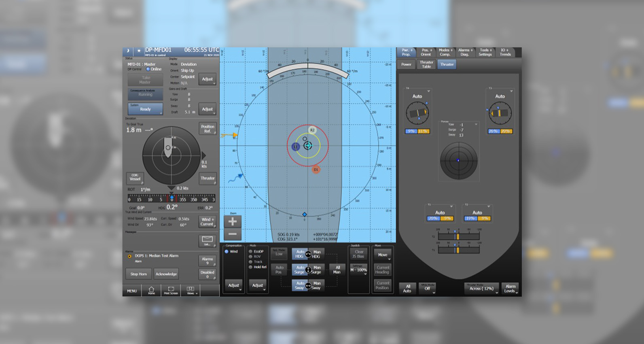Click the heading compass tape scale
The height and width of the screenshot is (344, 644).
click(171, 199)
